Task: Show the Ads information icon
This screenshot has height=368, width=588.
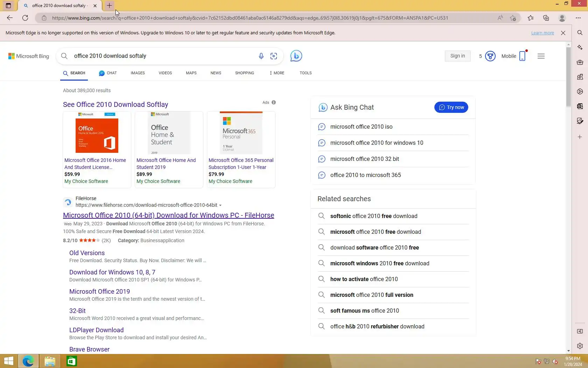Action: point(274,102)
